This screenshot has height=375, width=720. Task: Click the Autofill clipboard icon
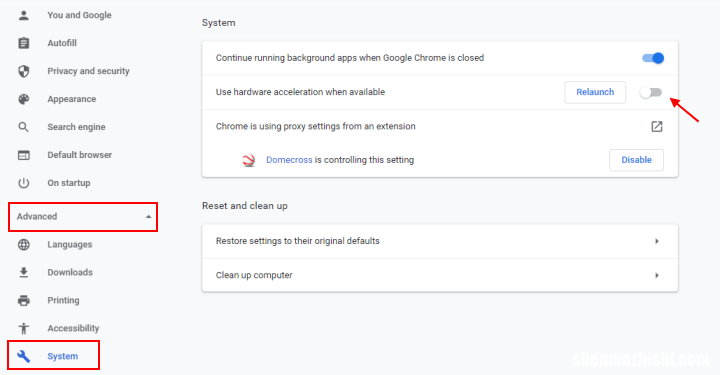tap(23, 43)
